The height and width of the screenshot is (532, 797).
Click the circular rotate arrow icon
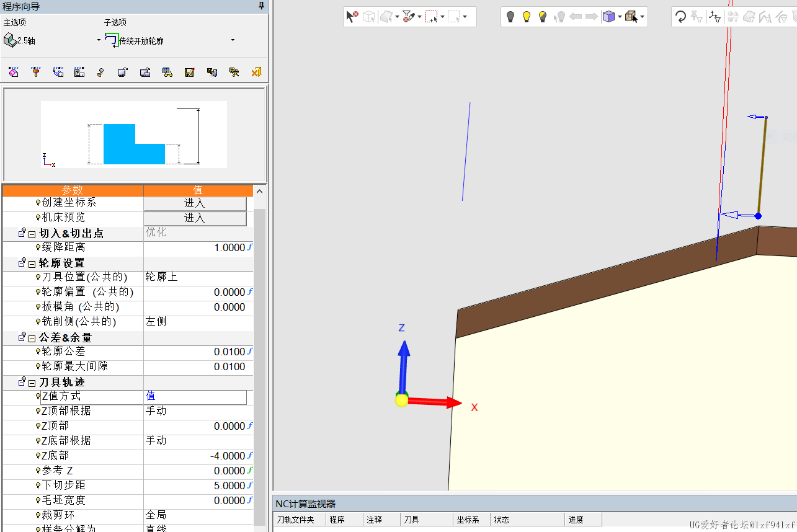(x=680, y=17)
